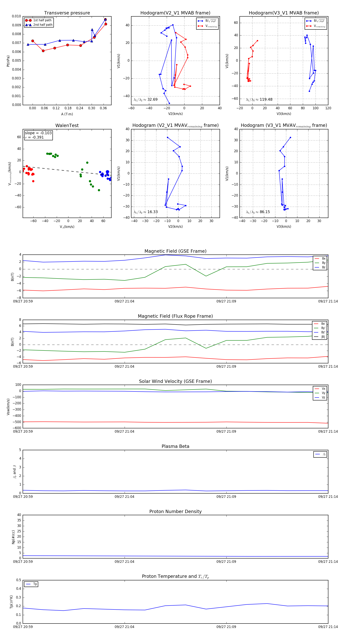Image resolution: width=351 pixels, height=644 pixels.
Task: Click the 'Bz' legend entry in GSE magnetic field
Action: 320,267
